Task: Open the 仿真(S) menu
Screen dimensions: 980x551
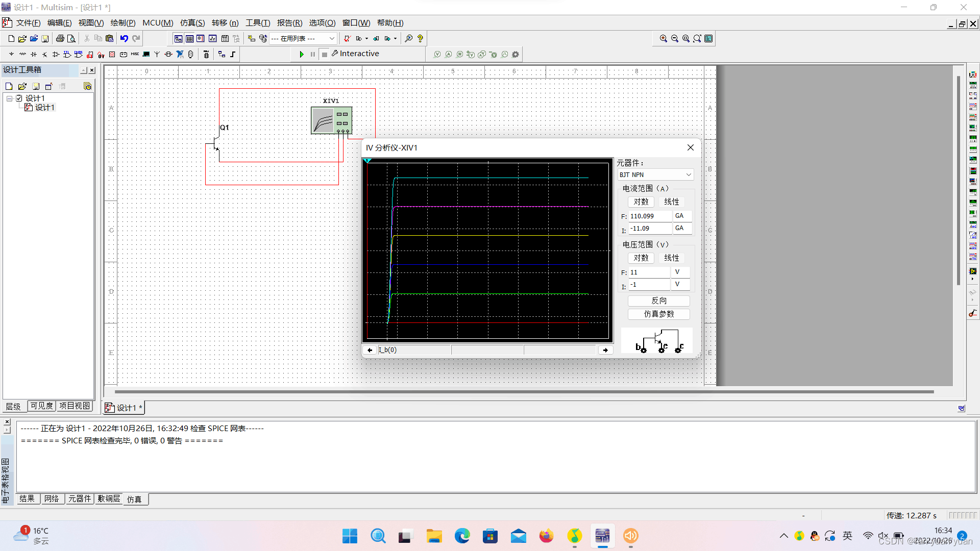Action: tap(192, 23)
